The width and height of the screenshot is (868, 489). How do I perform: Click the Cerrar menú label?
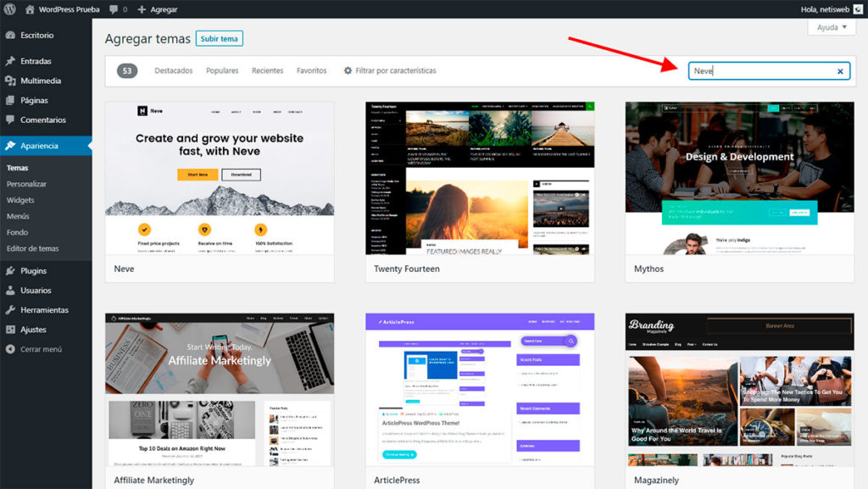click(41, 349)
